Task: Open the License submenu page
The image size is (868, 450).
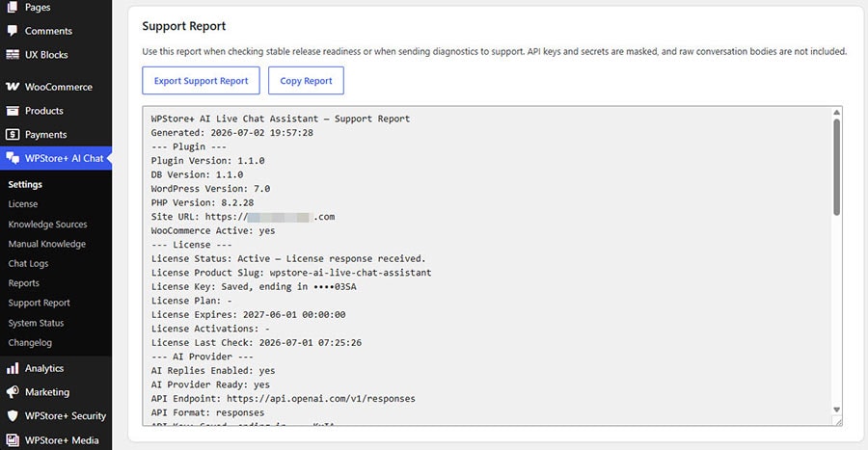Action: tap(23, 204)
